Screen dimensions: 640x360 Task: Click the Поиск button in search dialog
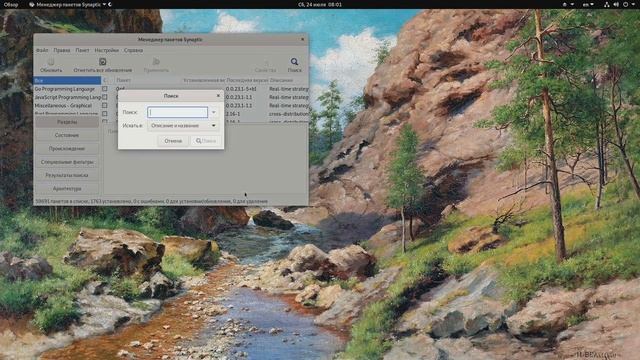(x=206, y=141)
